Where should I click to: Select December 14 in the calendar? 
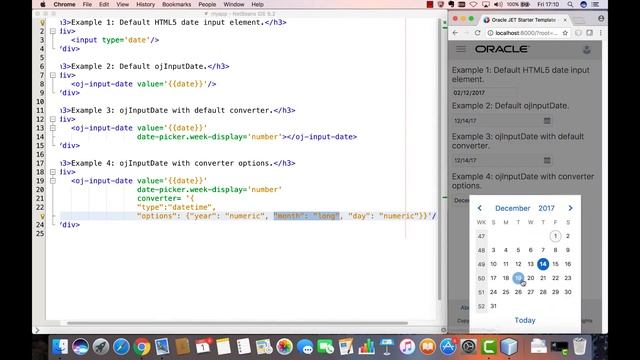click(543, 264)
